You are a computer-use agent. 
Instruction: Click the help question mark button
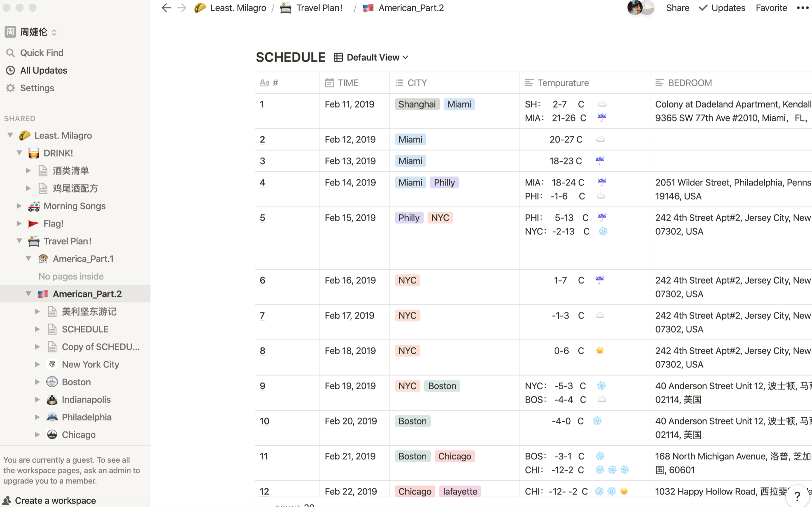pyautogui.click(x=797, y=496)
